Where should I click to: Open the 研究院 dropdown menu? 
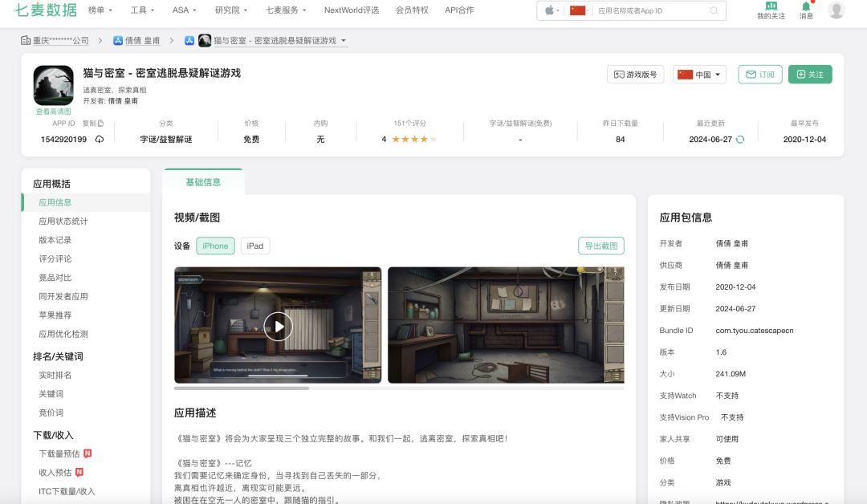coord(231,10)
